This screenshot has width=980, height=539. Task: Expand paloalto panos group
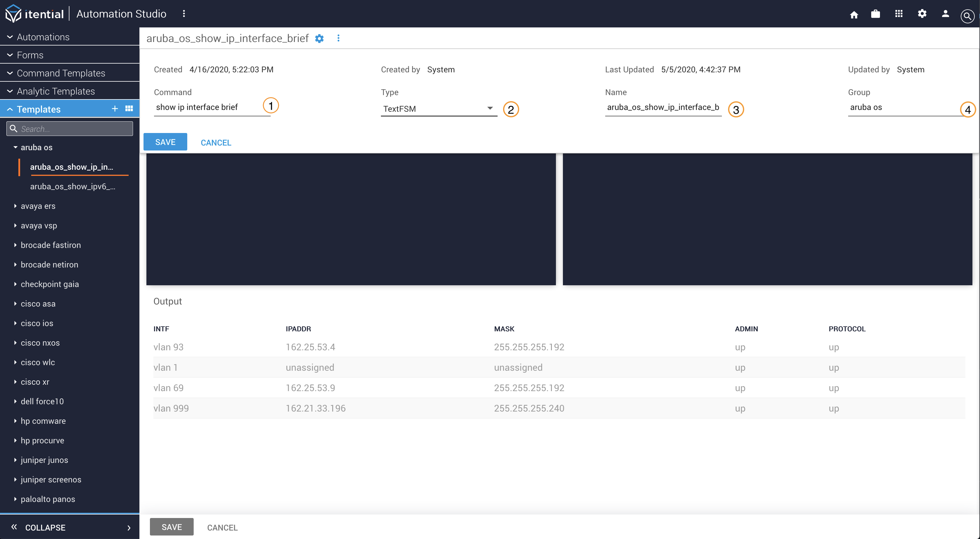tap(15, 499)
